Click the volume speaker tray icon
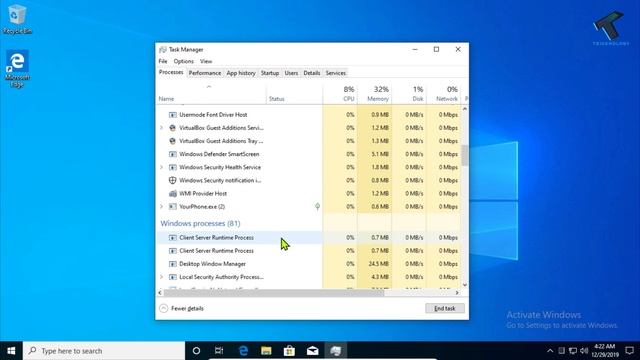 pyautogui.click(x=584, y=351)
